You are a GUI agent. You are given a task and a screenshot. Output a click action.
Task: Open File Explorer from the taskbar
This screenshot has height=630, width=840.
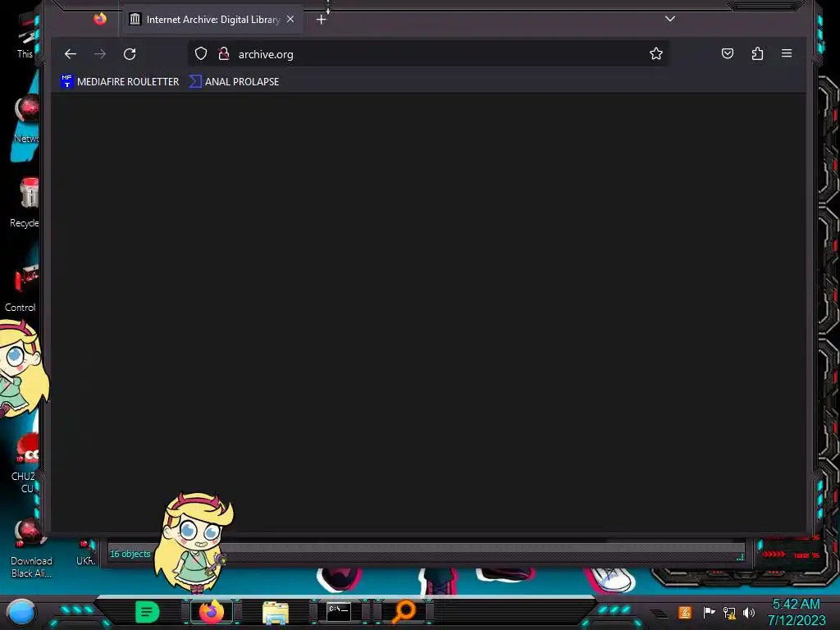[276, 612]
